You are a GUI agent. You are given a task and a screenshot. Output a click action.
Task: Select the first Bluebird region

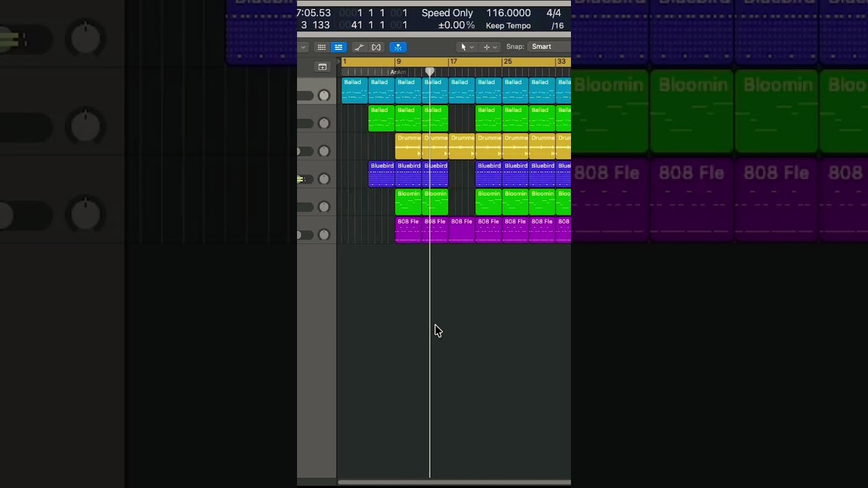[x=381, y=174]
